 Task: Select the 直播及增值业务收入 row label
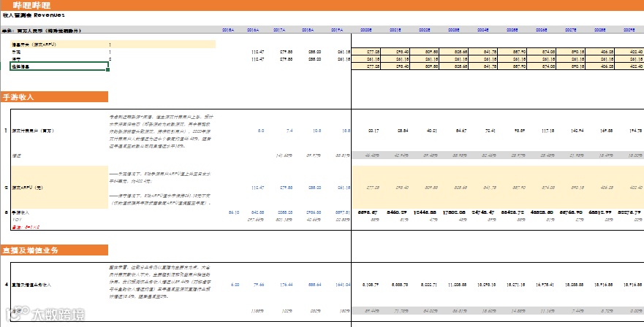(x=31, y=285)
